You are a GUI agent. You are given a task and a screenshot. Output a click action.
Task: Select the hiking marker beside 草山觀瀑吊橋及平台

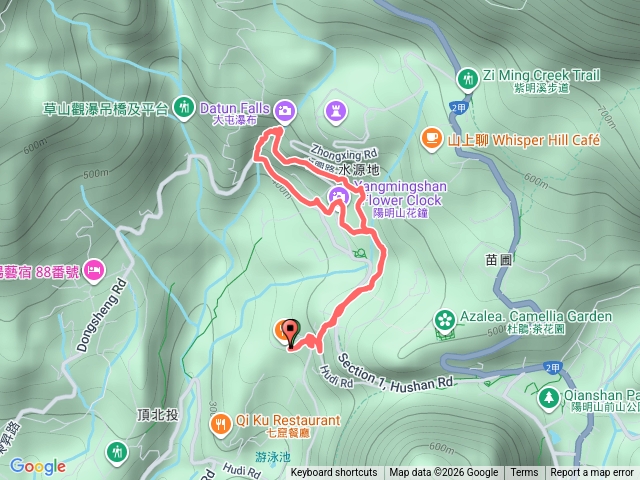[183, 107]
